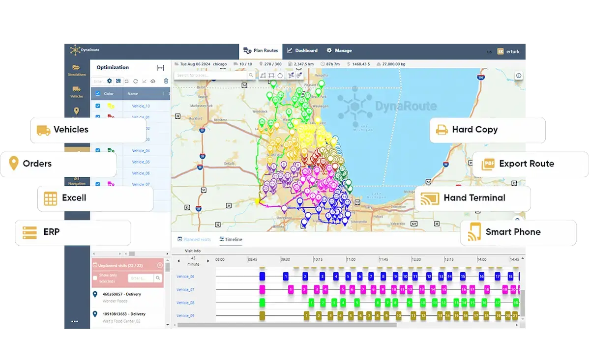
Task: Open the column menu next to Name header
Action: (x=164, y=93)
